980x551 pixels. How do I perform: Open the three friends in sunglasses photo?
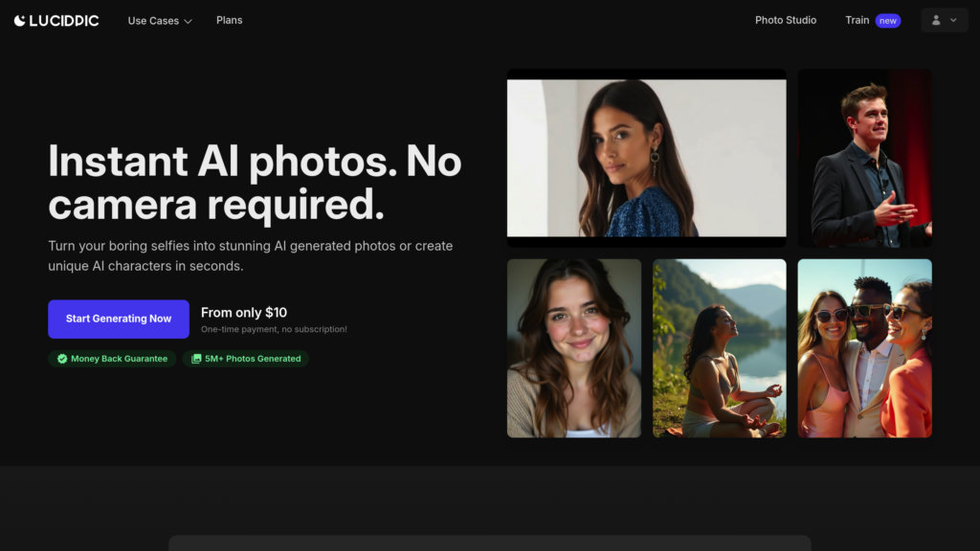pos(864,348)
